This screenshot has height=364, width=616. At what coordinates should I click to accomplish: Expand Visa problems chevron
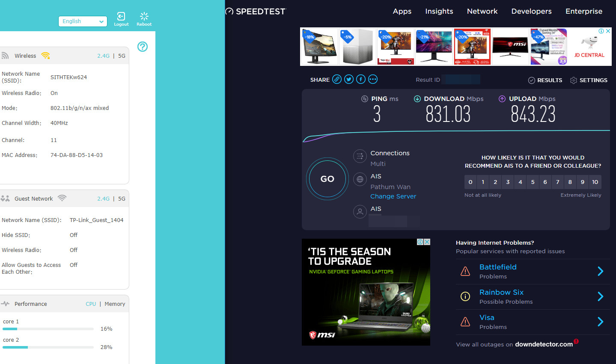pyautogui.click(x=601, y=322)
